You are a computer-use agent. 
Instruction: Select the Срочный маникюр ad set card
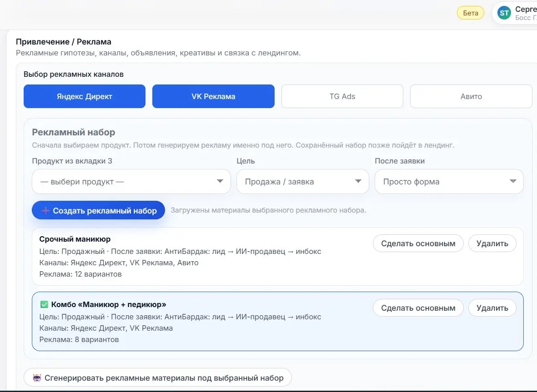pos(278,257)
